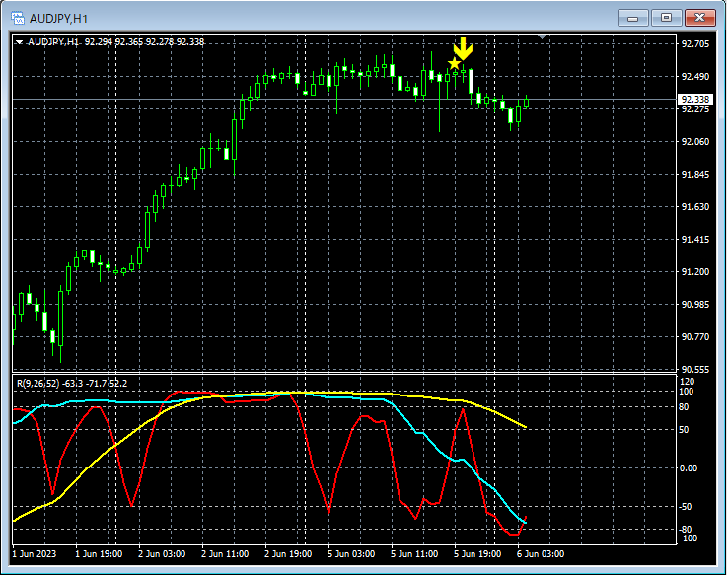The height and width of the screenshot is (575, 728).
Task: Click the 2 Jun 11:00 time label
Action: point(226,554)
